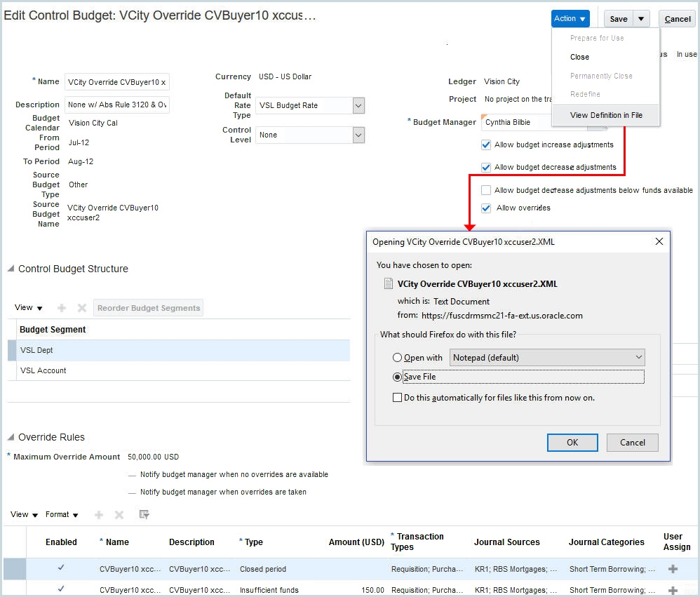Click the add icon in Control Budget Structure toolbar
Viewport: 700px width, 597px height.
pos(62,308)
